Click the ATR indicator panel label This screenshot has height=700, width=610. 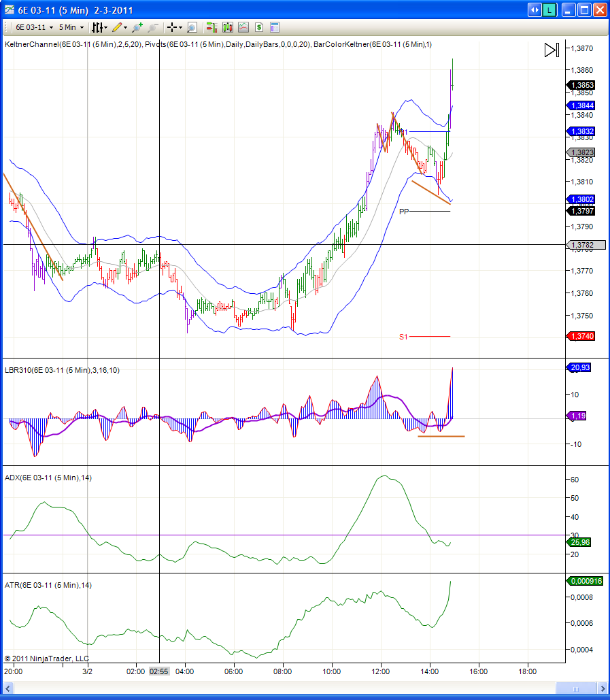click(48, 585)
